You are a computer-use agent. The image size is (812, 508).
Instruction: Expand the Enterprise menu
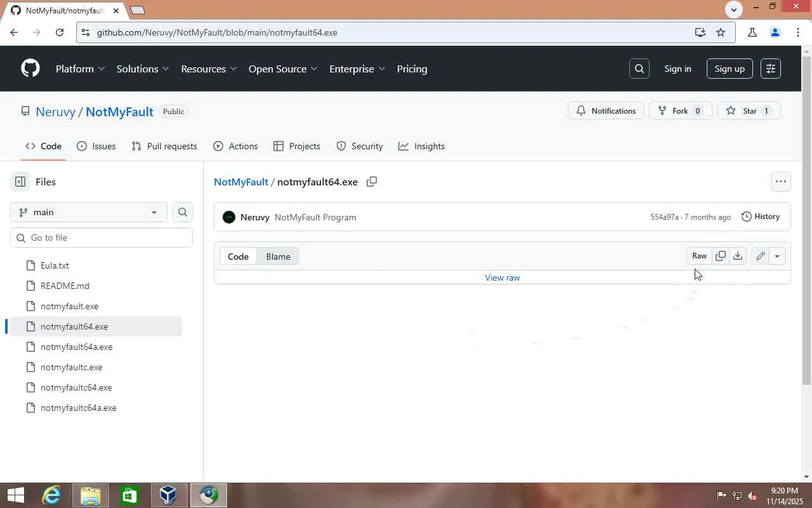pos(357,69)
